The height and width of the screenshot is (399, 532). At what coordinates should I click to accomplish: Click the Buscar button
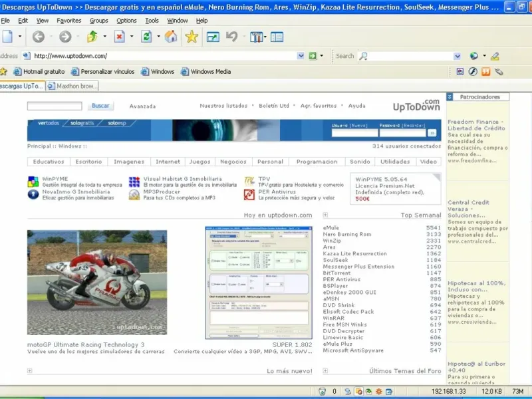[x=100, y=106]
